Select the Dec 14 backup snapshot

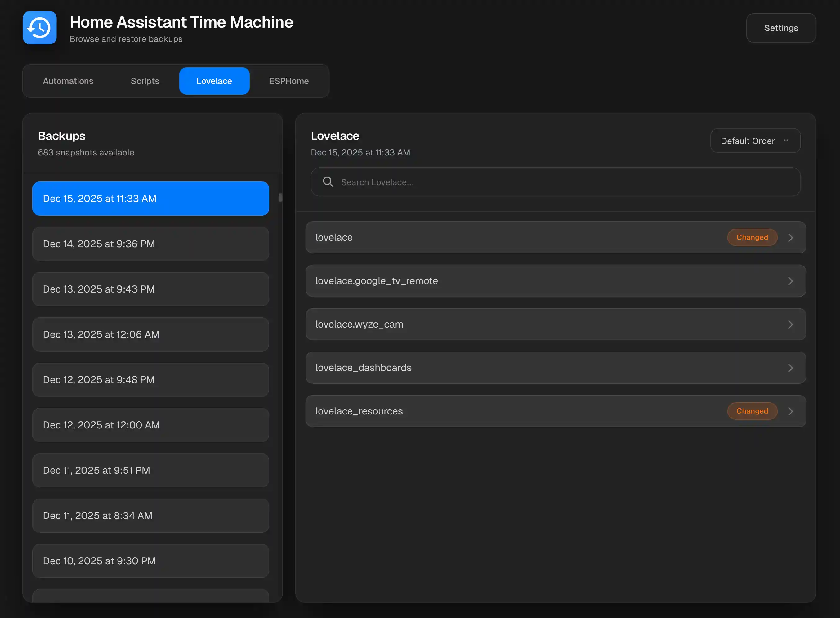pyautogui.click(x=150, y=244)
